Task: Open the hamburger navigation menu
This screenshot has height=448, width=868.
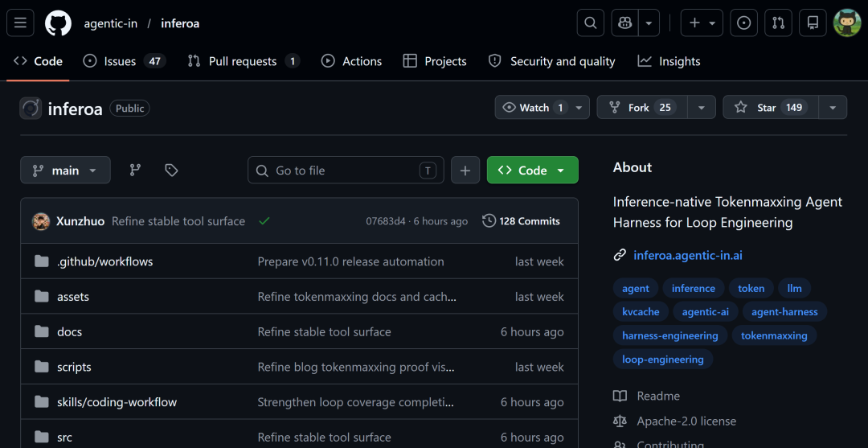Action: coord(20,23)
